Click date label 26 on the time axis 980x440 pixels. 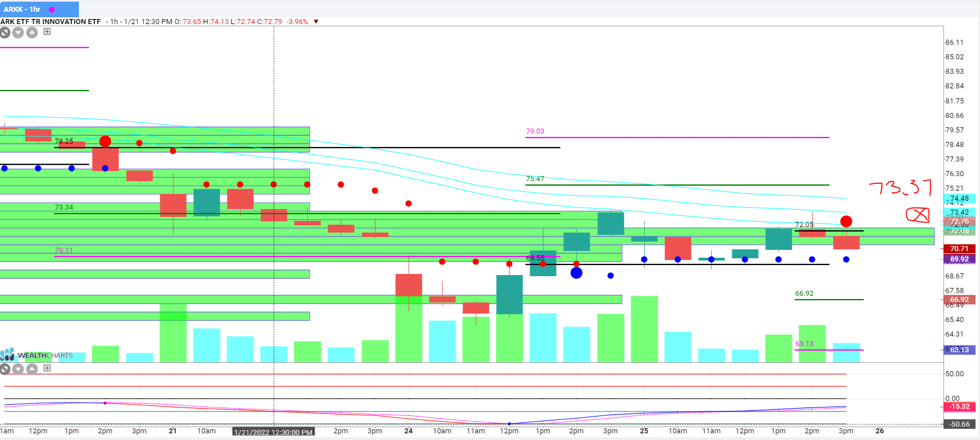[x=880, y=431]
